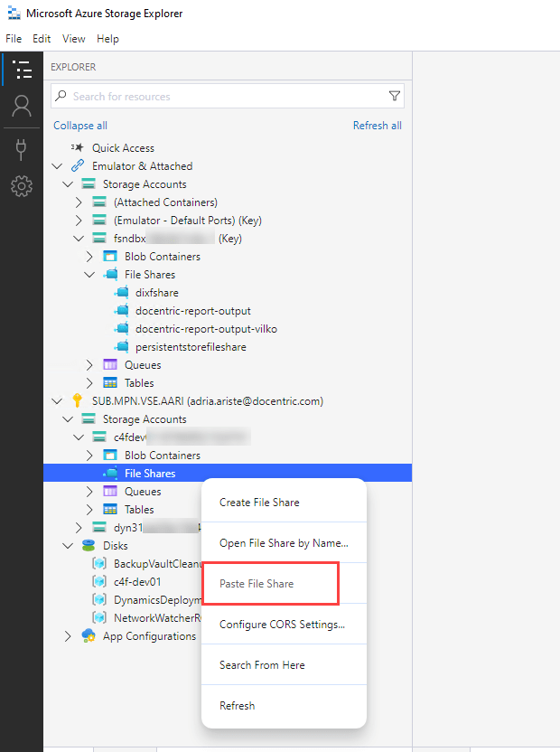Expand the App Configurations node
Viewport: 560px width, 752px height.
click(68, 636)
